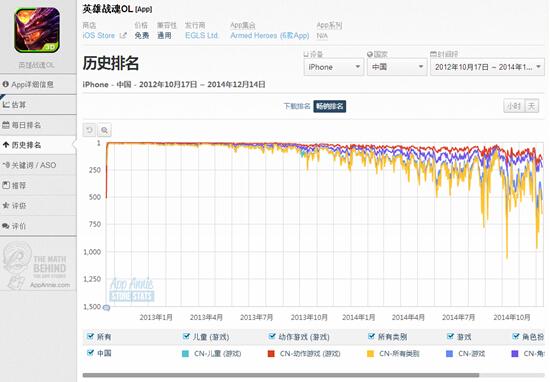
Task: Click the chart reset (undo) icon
Action: click(x=89, y=130)
